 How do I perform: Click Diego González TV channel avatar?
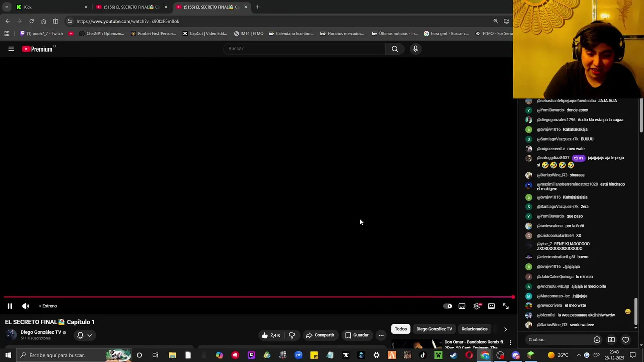coord(11,335)
